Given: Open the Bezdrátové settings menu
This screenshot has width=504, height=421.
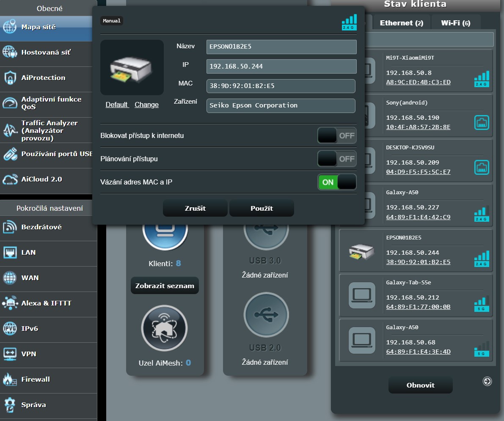Looking at the screenshot, I should (x=41, y=227).
